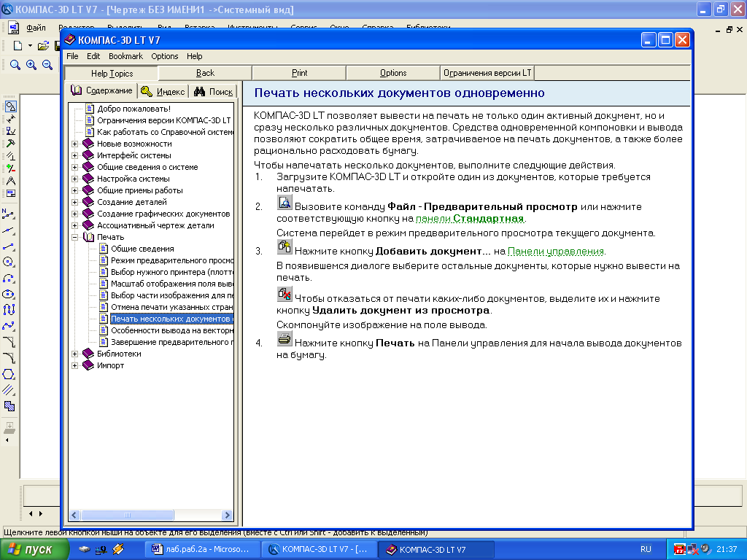The width and height of the screenshot is (747, 560).
Task: Switch to КОМПАС-3D LT V7 main window taskbar item
Action: 320,549
